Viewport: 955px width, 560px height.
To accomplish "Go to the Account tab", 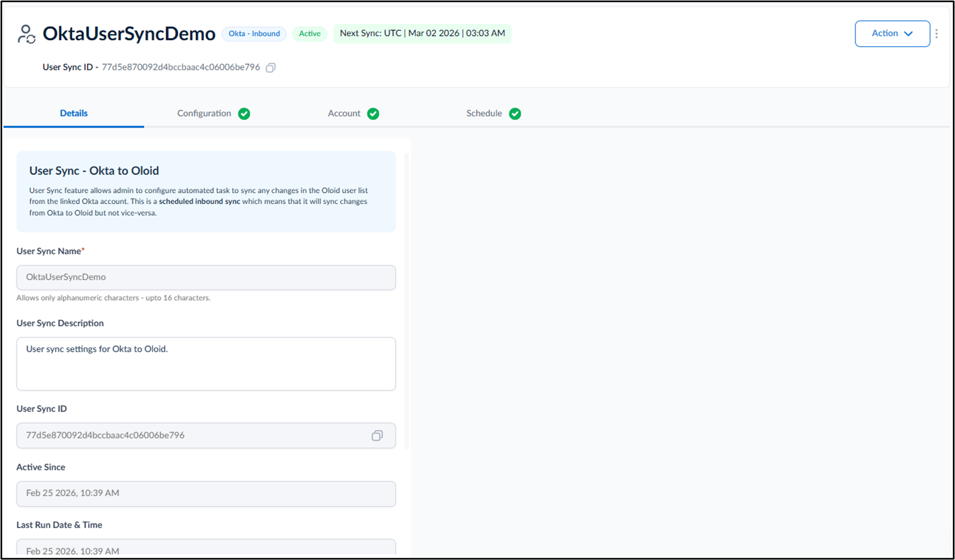I will pyautogui.click(x=353, y=113).
